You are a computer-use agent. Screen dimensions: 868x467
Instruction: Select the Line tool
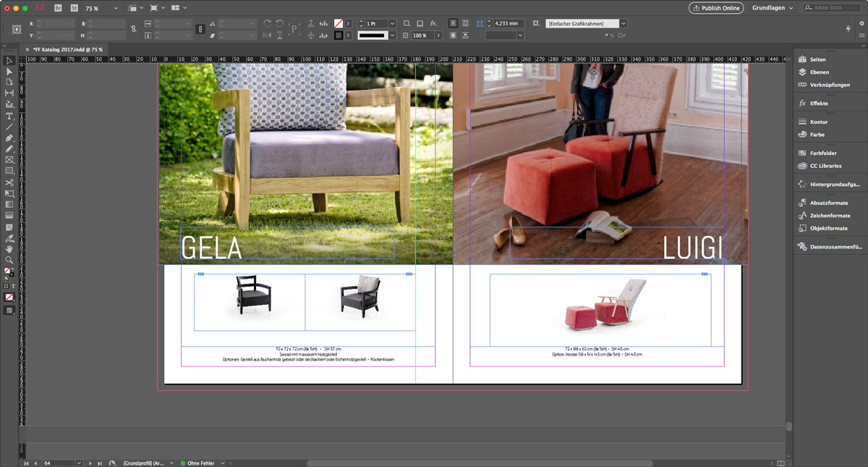pyautogui.click(x=9, y=127)
